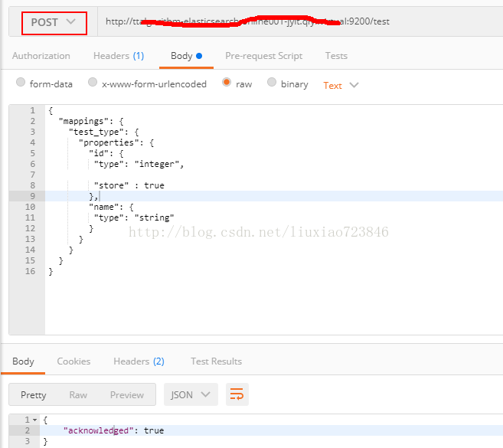Open the response Cookies tab
Viewport: 503px width, 448px height.
[x=73, y=361]
